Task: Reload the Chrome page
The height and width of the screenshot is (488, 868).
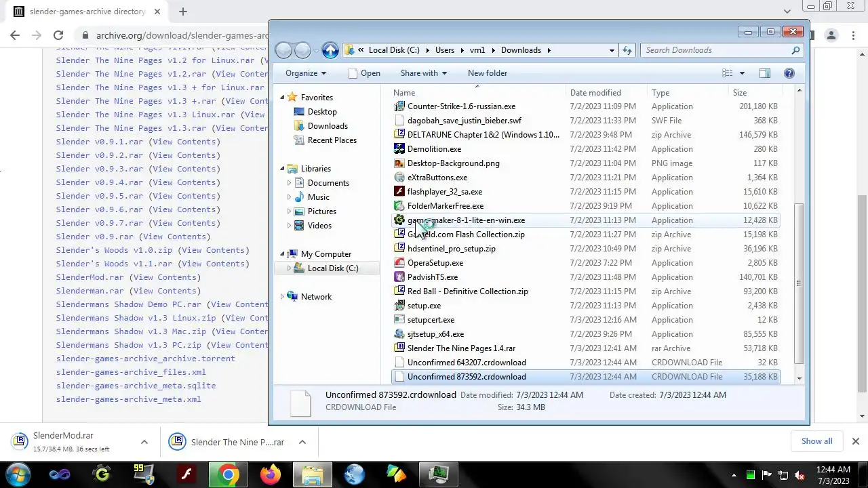Action: click(58, 35)
